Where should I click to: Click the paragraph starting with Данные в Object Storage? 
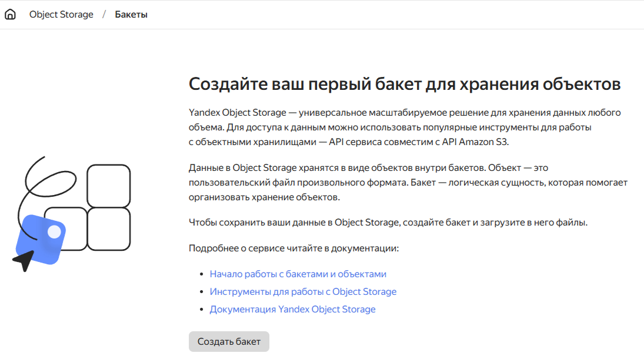[x=408, y=183]
